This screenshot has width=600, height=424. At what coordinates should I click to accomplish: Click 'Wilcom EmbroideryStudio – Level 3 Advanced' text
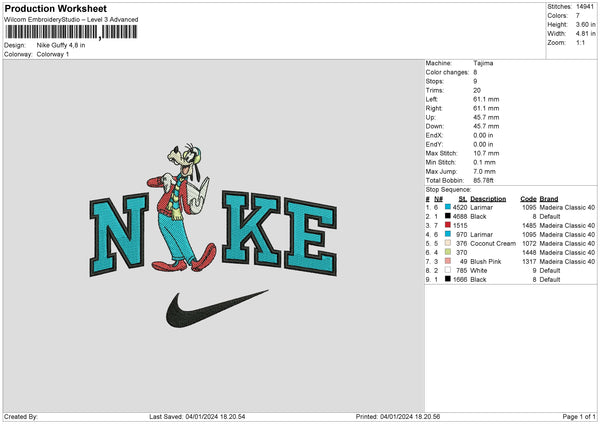click(71, 20)
